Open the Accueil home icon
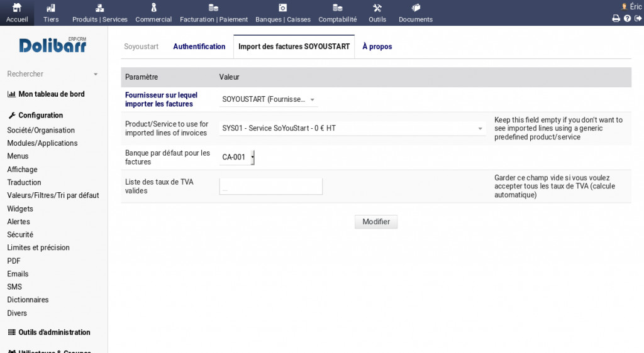 [17, 8]
